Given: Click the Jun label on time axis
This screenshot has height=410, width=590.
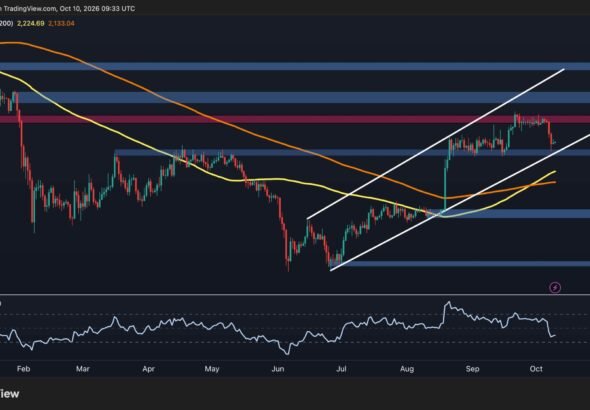Looking at the screenshot, I should (278, 369).
